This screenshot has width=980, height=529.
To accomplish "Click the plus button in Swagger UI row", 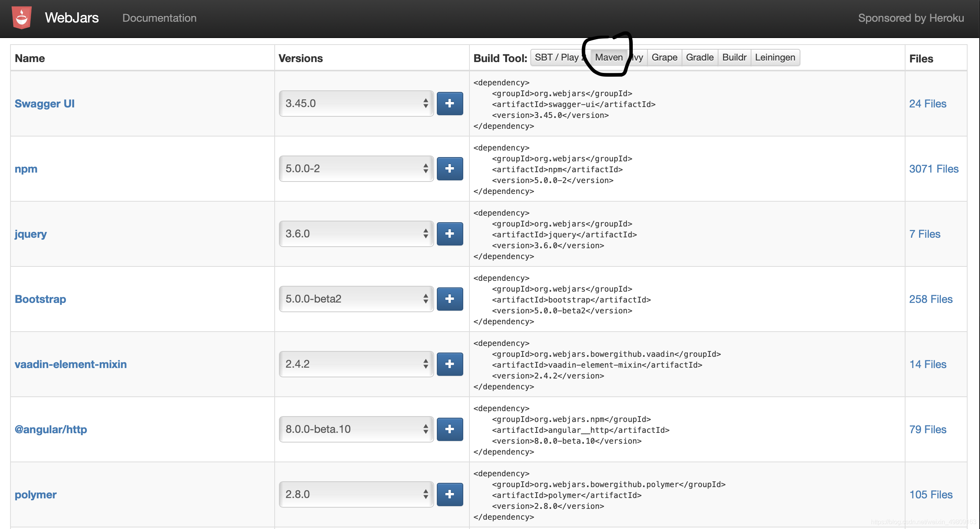I will (x=450, y=104).
